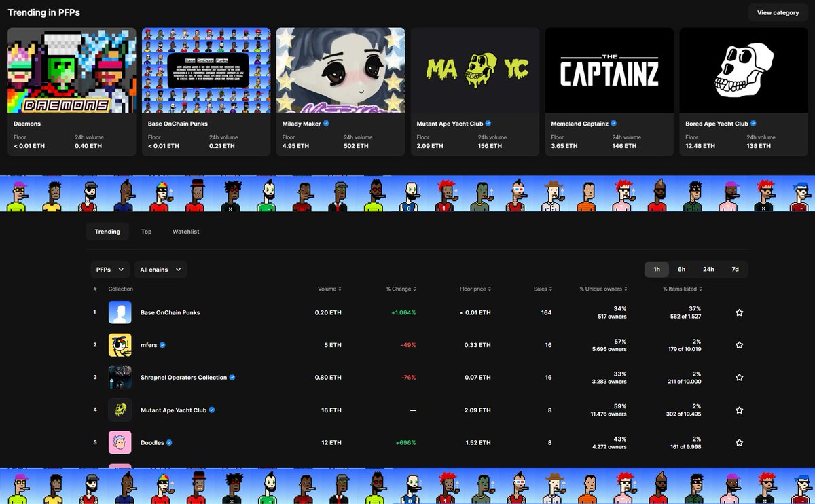Switch to the Top tab

click(146, 232)
